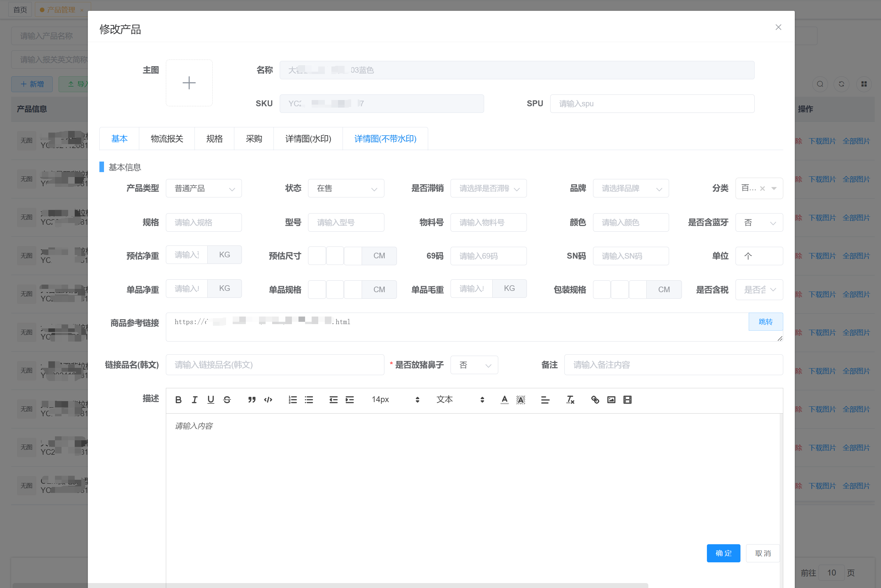Insert a blockquote using quote icon
Image resolution: width=881 pixels, height=588 pixels.
point(252,400)
